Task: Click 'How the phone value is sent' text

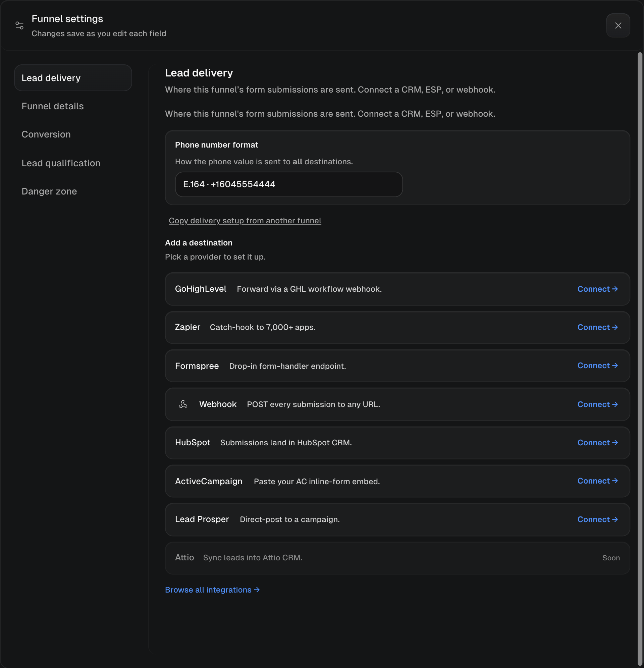Action: (264, 162)
